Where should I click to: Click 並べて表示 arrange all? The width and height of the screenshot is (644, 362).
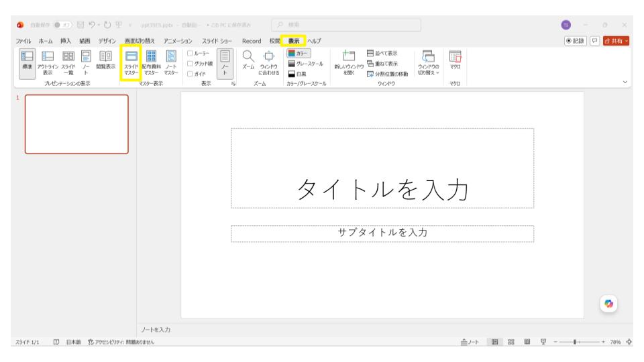point(382,54)
